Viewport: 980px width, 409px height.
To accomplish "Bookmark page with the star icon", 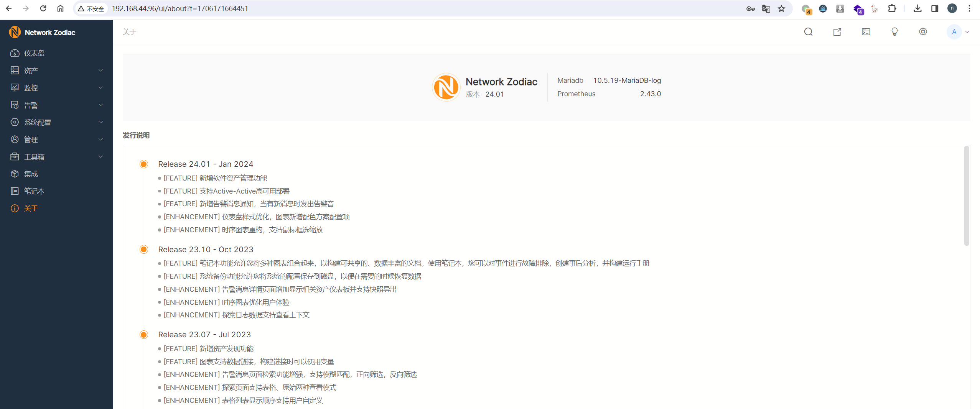I will tap(781, 8).
